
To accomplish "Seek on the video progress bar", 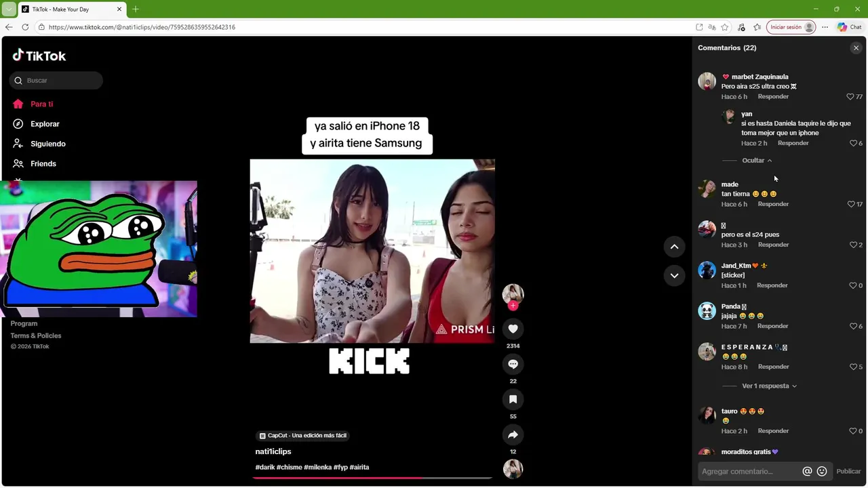I will tap(372, 478).
